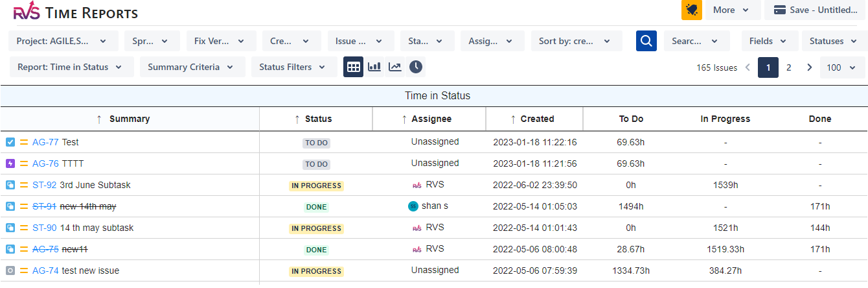The width and height of the screenshot is (868, 288).
Task: Jump to page 2 of results
Action: (x=788, y=67)
